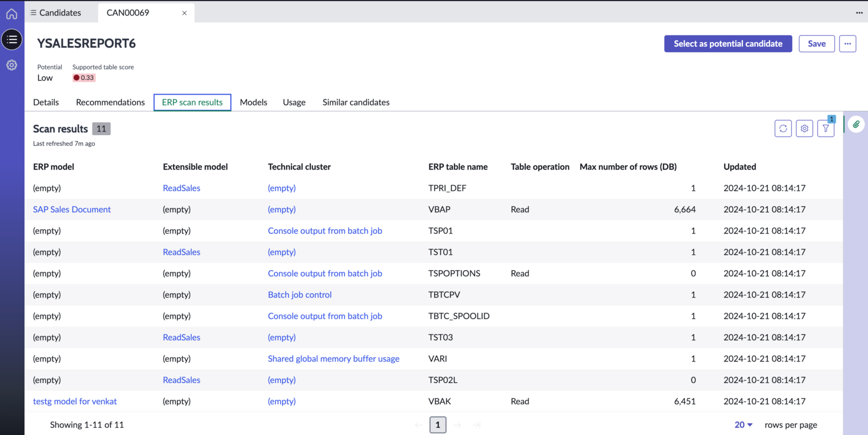868x435 pixels.
Task: Switch to the Usage tab
Action: coord(294,102)
